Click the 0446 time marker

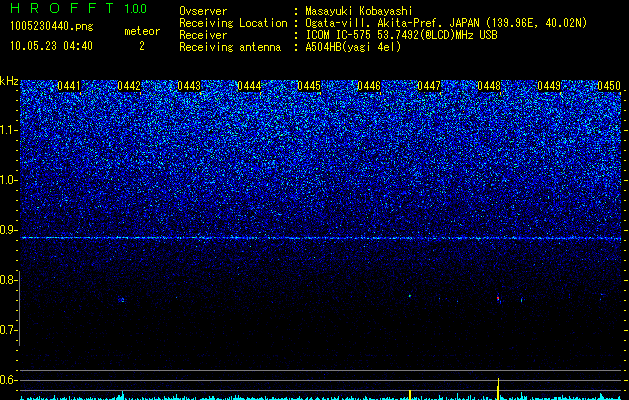pyautogui.click(x=369, y=86)
